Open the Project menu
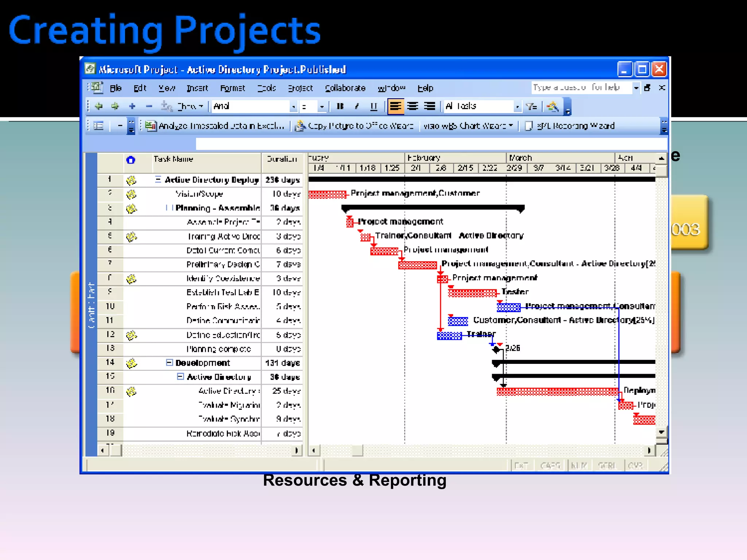Image resolution: width=747 pixels, height=560 pixels. [x=300, y=88]
